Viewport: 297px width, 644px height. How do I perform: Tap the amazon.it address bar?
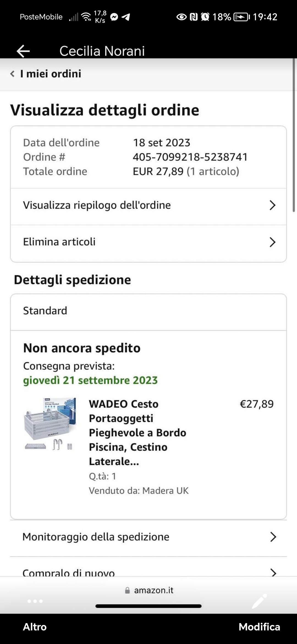coord(149,590)
